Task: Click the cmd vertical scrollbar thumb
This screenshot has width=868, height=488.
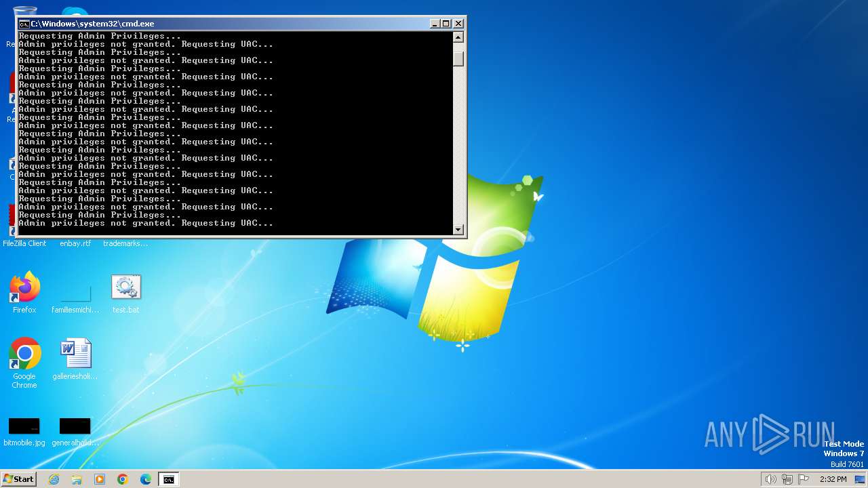Action: click(x=458, y=59)
